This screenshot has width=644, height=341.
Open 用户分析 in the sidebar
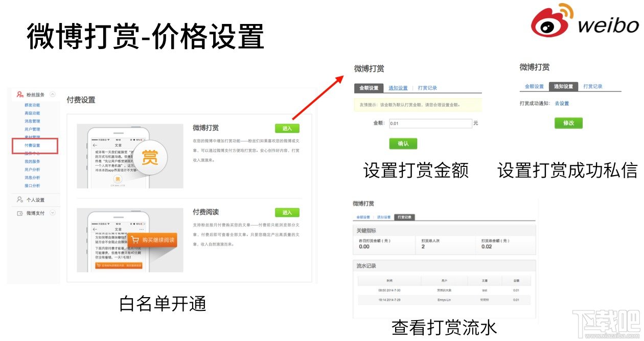click(x=32, y=169)
